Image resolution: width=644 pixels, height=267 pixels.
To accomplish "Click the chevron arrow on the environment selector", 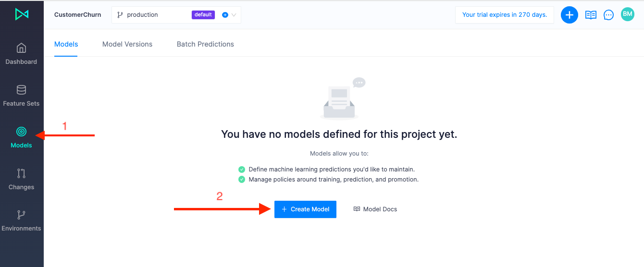I will pyautogui.click(x=234, y=15).
